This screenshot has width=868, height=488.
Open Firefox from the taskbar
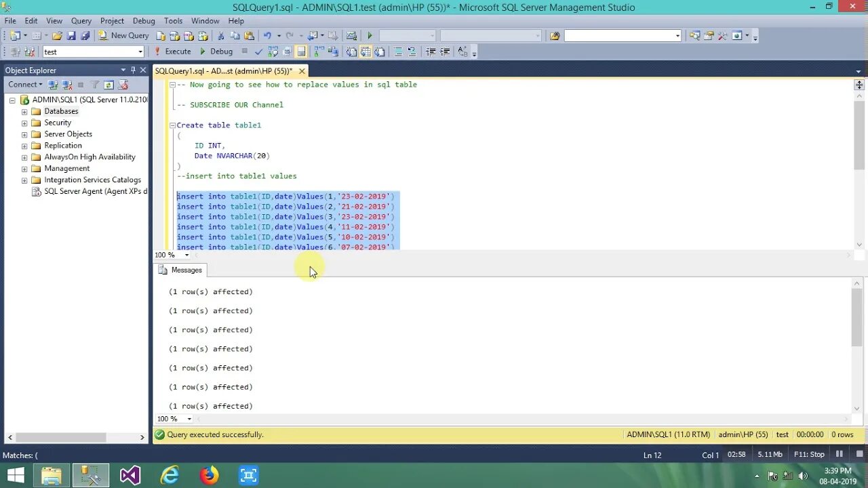tap(209, 475)
